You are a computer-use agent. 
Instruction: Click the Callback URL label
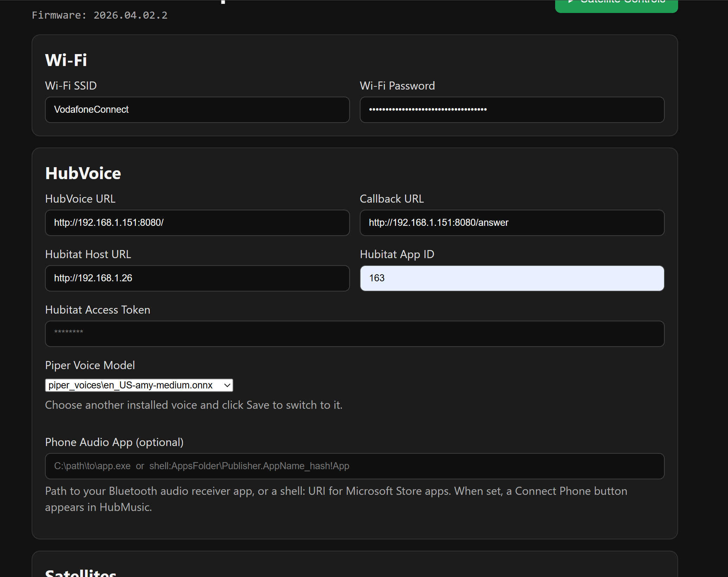pyautogui.click(x=391, y=199)
